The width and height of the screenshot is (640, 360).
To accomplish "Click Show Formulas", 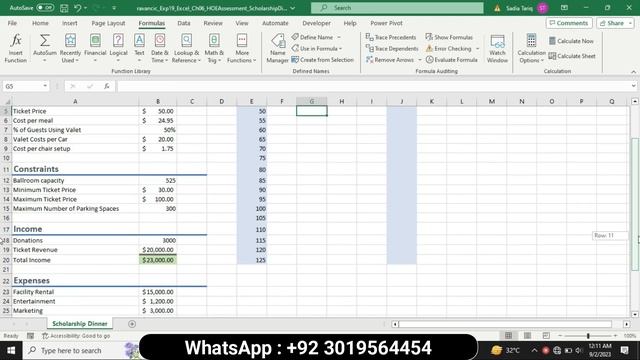I will point(449,37).
